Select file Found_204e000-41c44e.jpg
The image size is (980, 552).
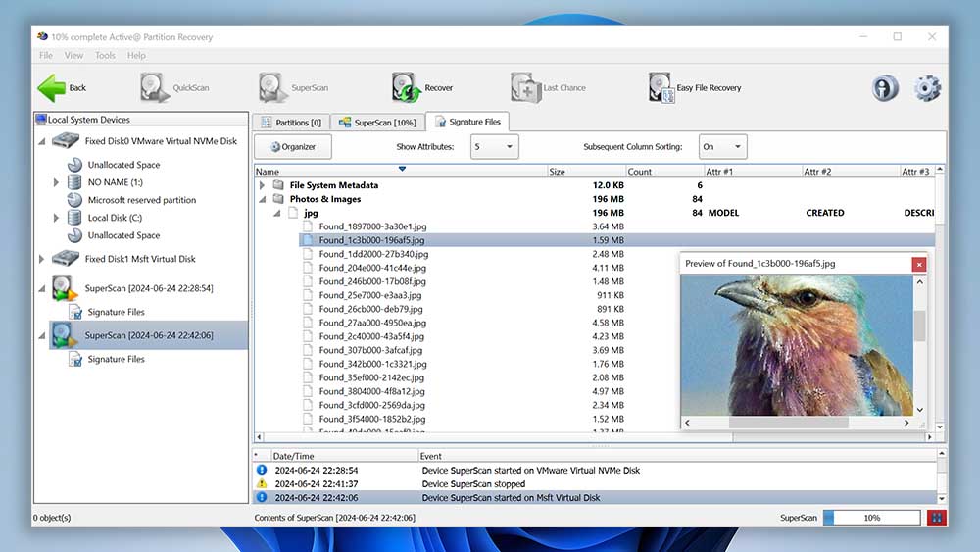pyautogui.click(x=372, y=269)
